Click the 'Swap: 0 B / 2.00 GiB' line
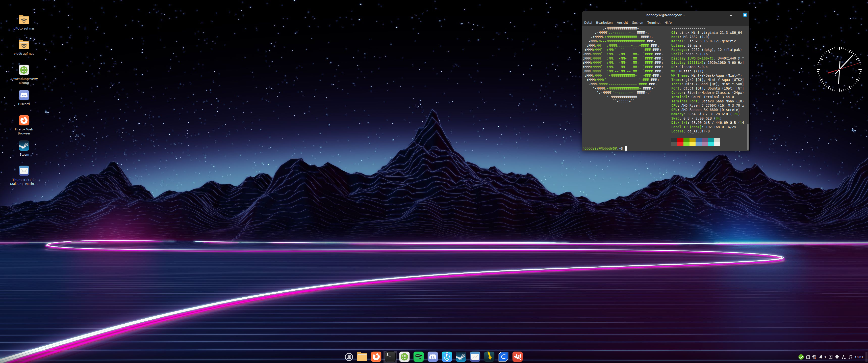The width and height of the screenshot is (868, 363). 696,119
